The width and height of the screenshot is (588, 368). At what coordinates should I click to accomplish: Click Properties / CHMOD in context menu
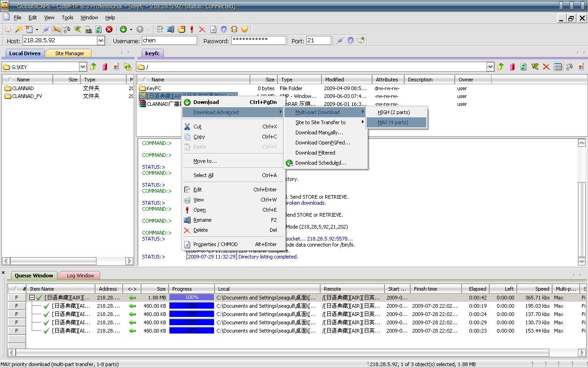click(233, 244)
